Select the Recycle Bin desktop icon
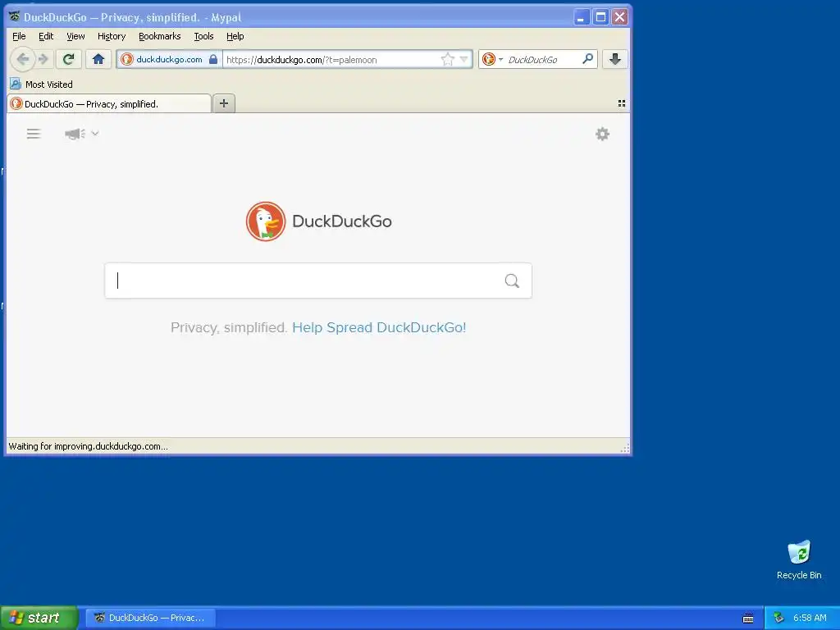 799,559
